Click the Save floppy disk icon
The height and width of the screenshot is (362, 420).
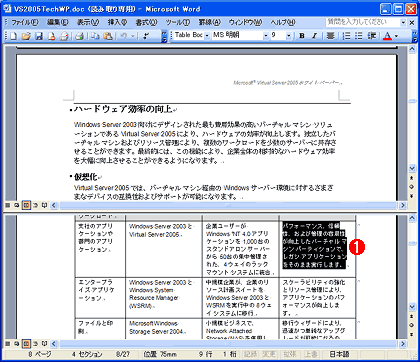pyautogui.click(x=39, y=36)
